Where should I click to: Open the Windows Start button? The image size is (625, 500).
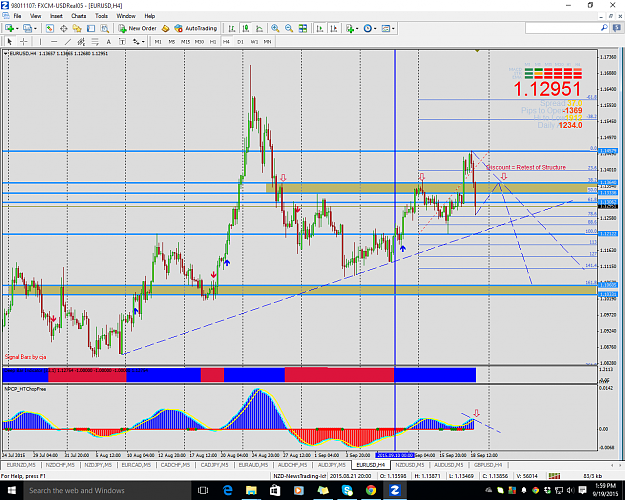[11, 490]
